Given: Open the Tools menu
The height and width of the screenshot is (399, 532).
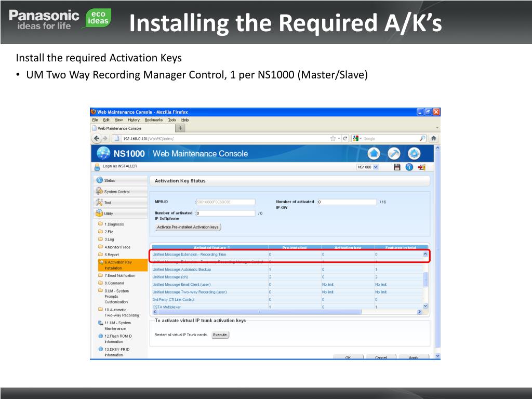Looking at the screenshot, I should coord(172,120).
